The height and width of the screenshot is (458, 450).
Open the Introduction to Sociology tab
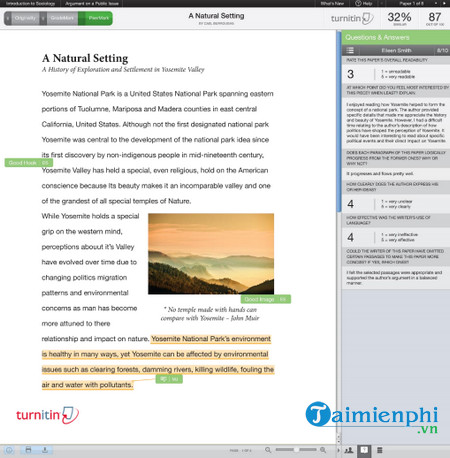pos(30,3)
